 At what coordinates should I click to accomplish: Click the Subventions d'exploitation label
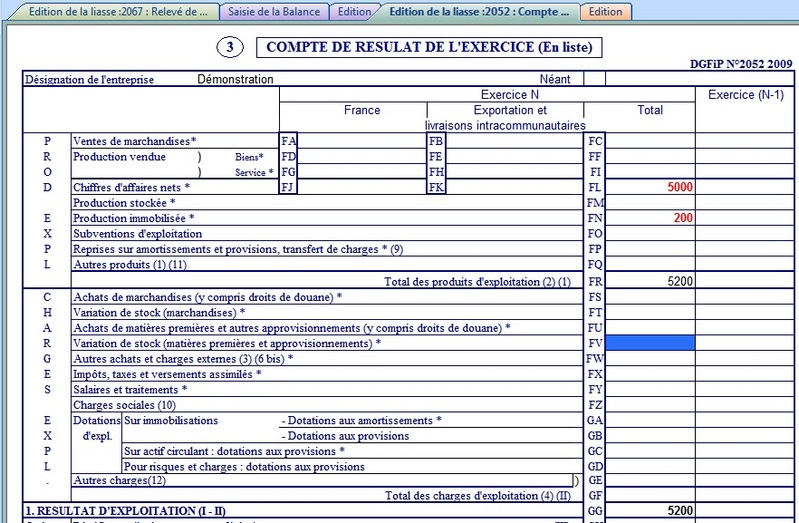coord(138,234)
